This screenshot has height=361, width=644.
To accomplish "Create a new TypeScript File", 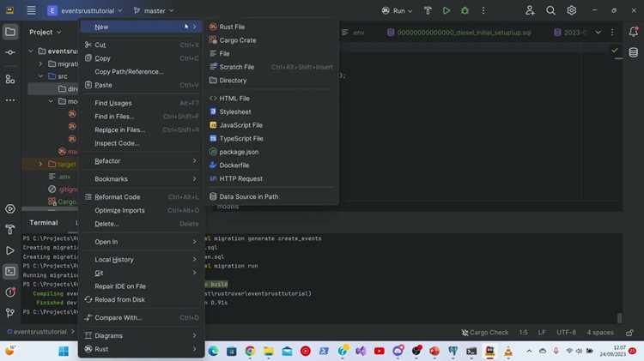I will point(272,138).
